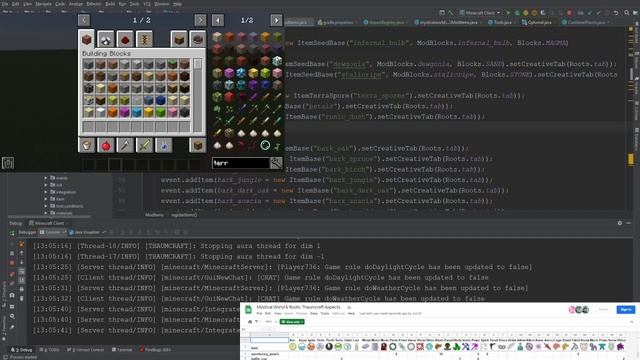Open the Terminal tool window
The height and width of the screenshot is (360, 640).
point(122,350)
